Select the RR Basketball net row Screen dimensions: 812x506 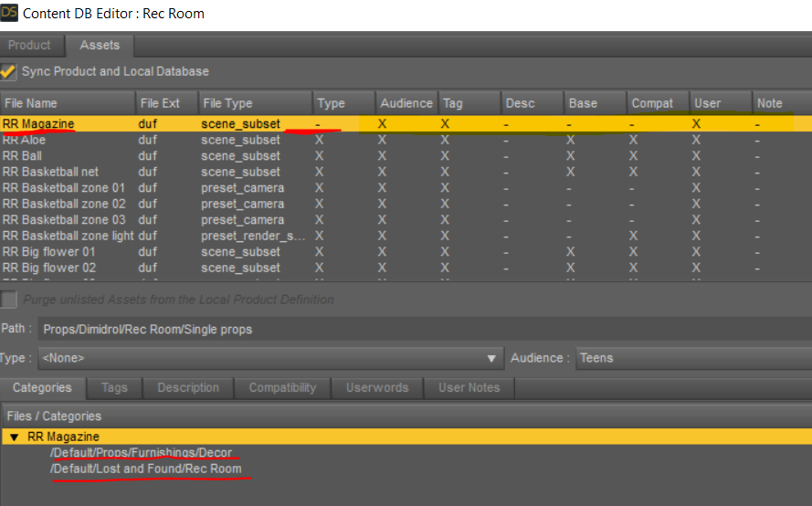click(x=406, y=172)
